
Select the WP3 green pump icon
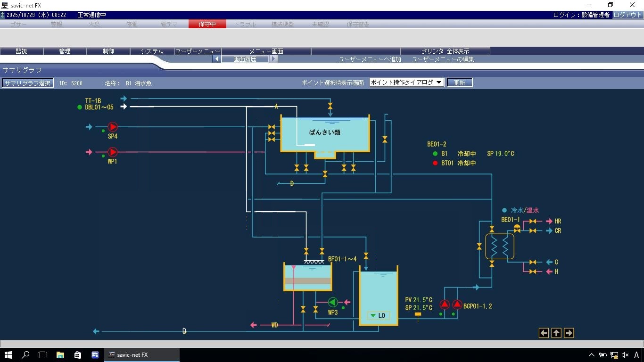point(333,302)
